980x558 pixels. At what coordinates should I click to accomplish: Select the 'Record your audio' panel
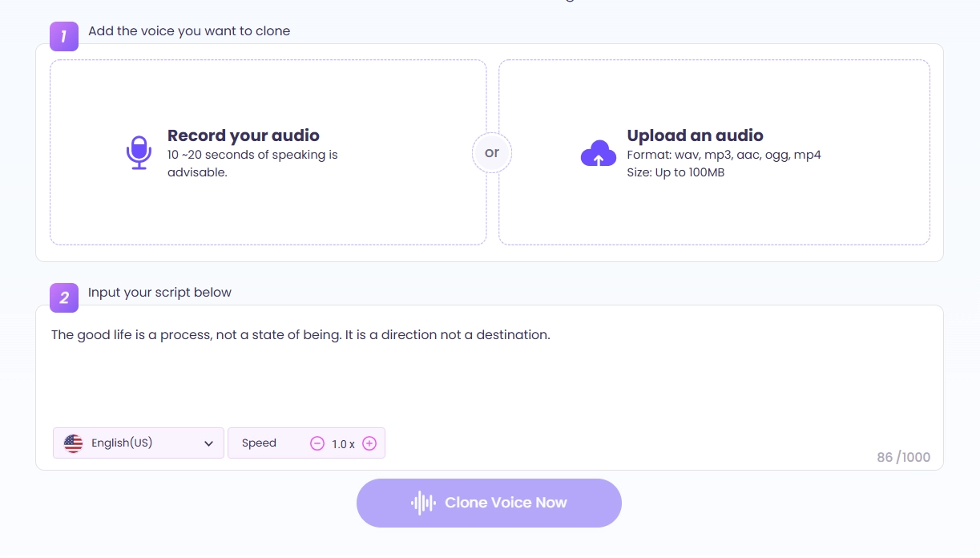(x=268, y=152)
